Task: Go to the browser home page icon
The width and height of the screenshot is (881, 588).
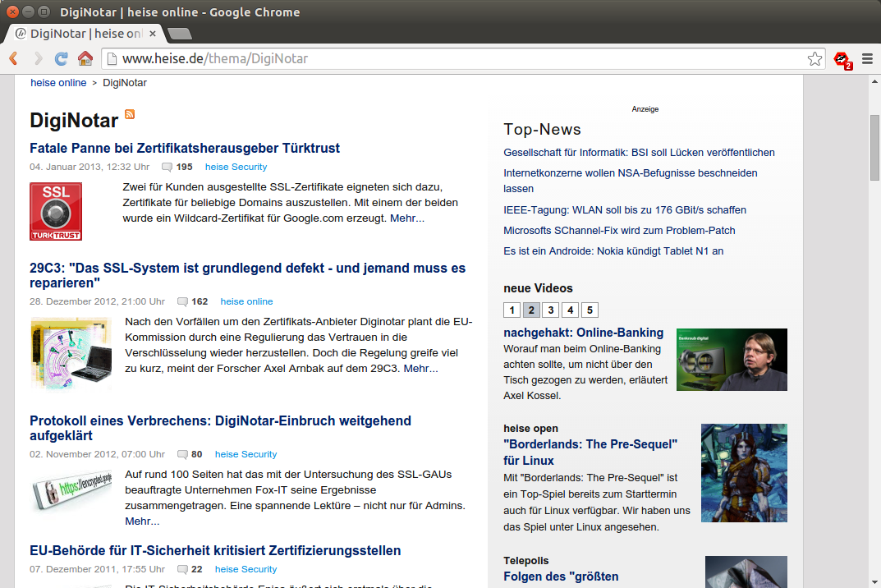Action: coord(85,58)
